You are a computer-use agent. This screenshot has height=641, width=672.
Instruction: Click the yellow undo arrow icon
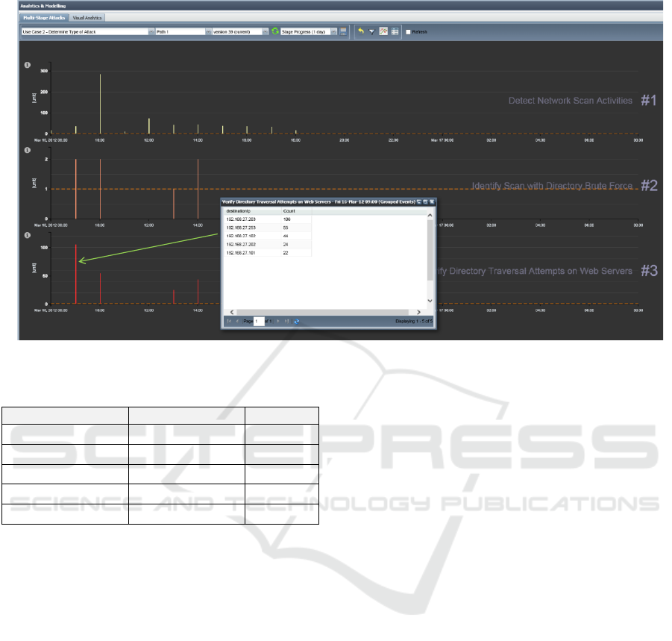[361, 31]
